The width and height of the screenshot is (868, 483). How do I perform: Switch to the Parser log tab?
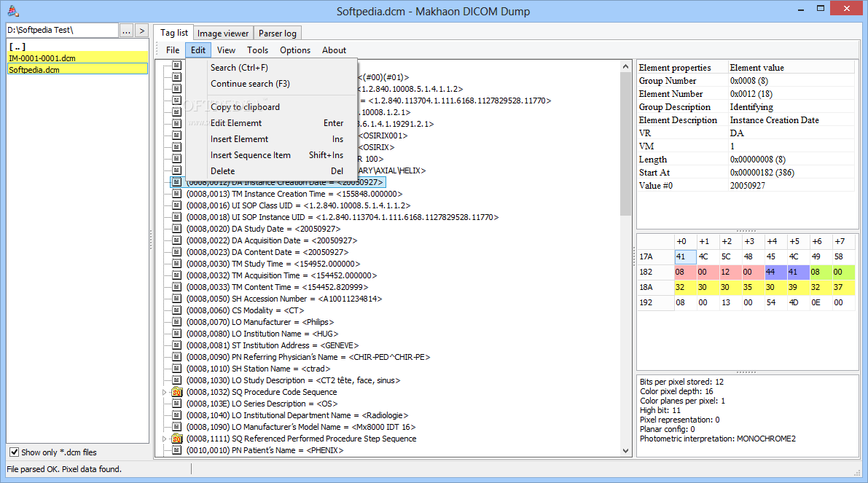[x=278, y=34]
